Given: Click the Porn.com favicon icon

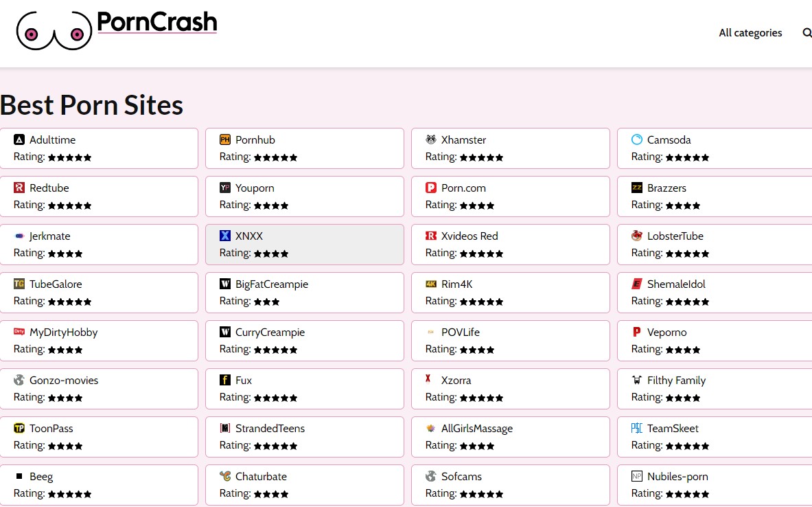Looking at the screenshot, I should click(431, 188).
